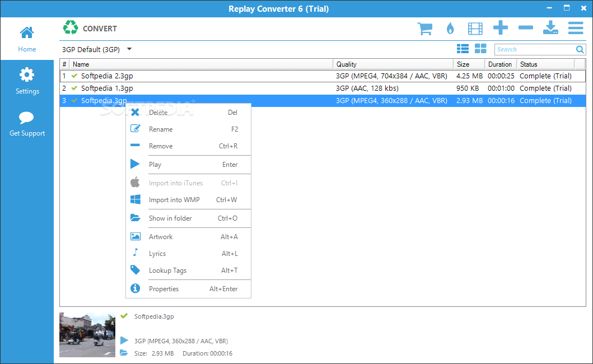Open Get Support speech bubble
593x364 pixels.
pos(27,123)
